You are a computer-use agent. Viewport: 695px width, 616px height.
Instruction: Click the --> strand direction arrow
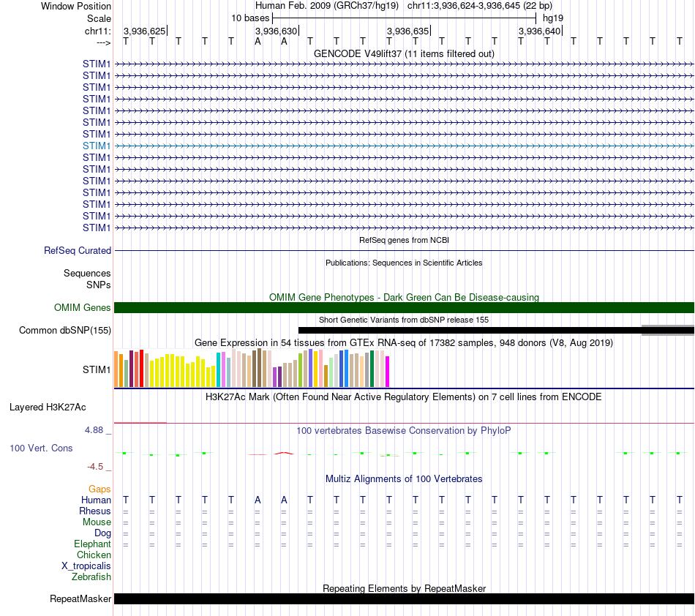point(103,42)
